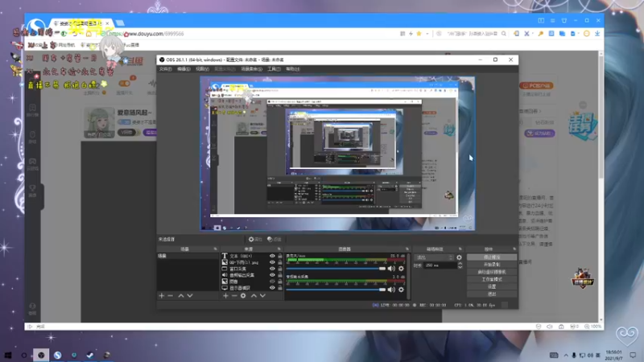644x362 pixels.
Task: Open the 文件(F) menu in OBS
Action: coord(166,69)
